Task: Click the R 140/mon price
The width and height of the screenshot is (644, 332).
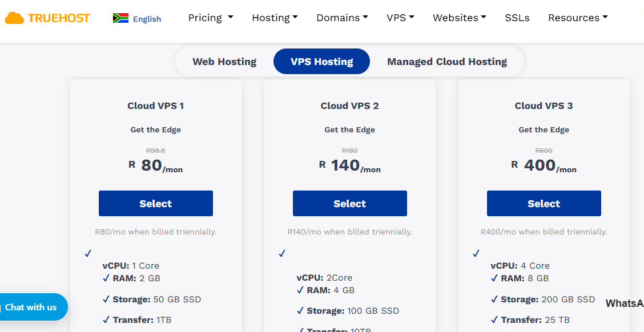Action: click(350, 165)
